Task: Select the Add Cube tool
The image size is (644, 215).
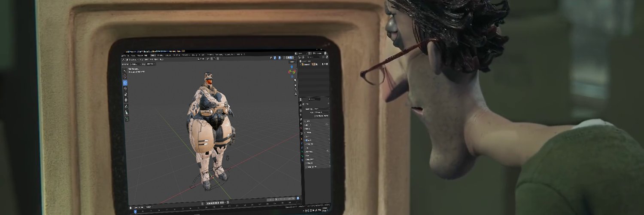Action: click(127, 118)
